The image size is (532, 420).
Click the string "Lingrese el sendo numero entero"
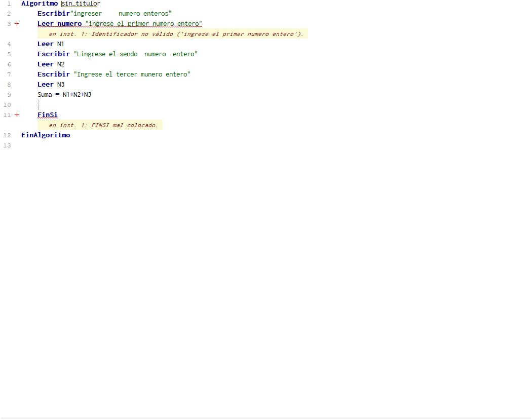coord(135,54)
